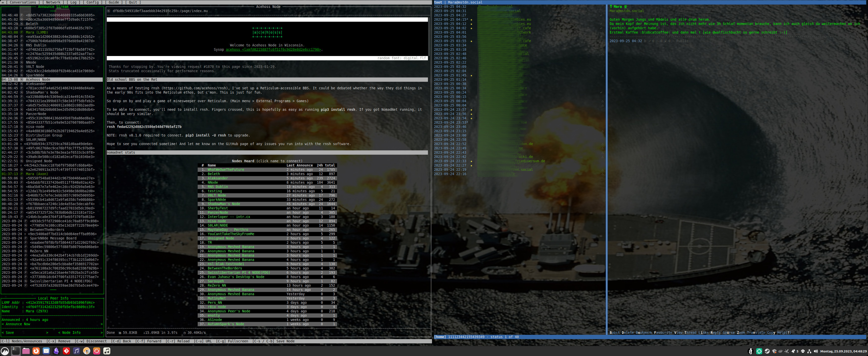Open the Guide menu item

coord(114,2)
